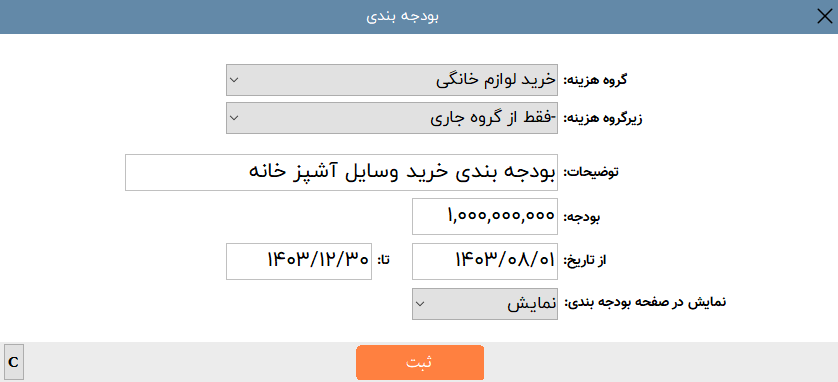Expand the گروه هزینه dropdown arrow
The width and height of the screenshot is (838, 382).
pos(234,80)
